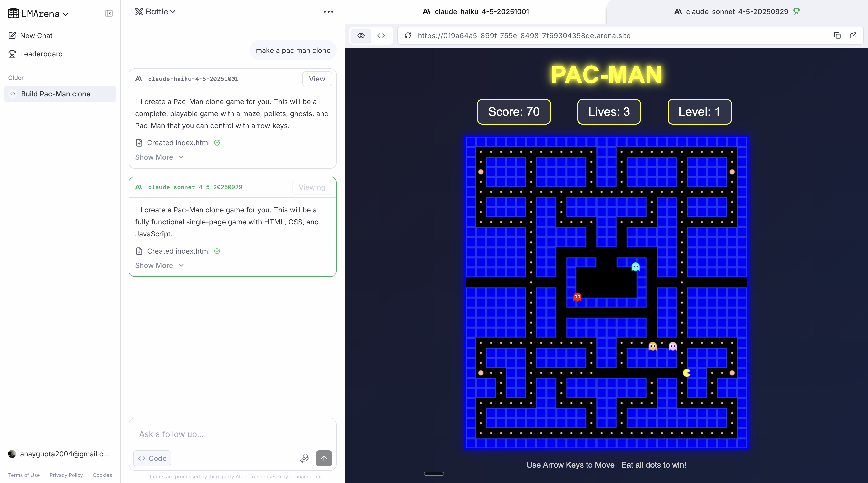The height and width of the screenshot is (483, 868).
Task: Focus the Ask a follow up field
Action: click(x=232, y=434)
